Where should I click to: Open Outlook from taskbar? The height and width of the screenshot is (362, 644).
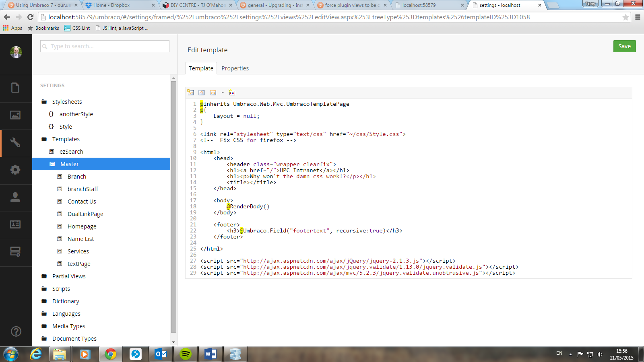pos(161,354)
